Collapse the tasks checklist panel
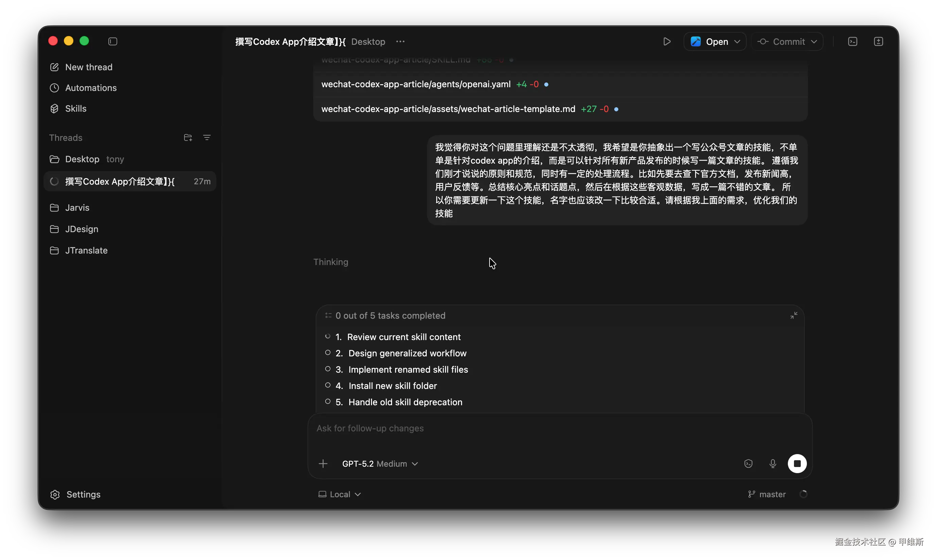The height and width of the screenshot is (560, 937). pyautogui.click(x=794, y=316)
